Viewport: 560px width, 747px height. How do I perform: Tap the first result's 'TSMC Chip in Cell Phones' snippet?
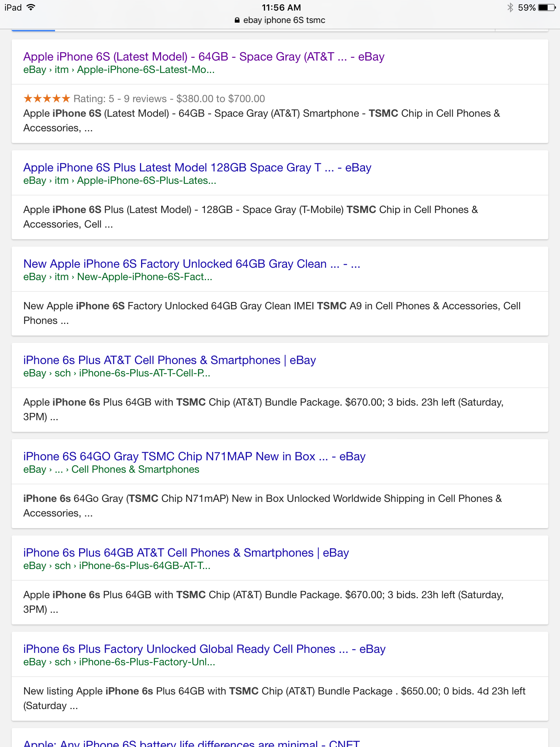pyautogui.click(x=261, y=120)
